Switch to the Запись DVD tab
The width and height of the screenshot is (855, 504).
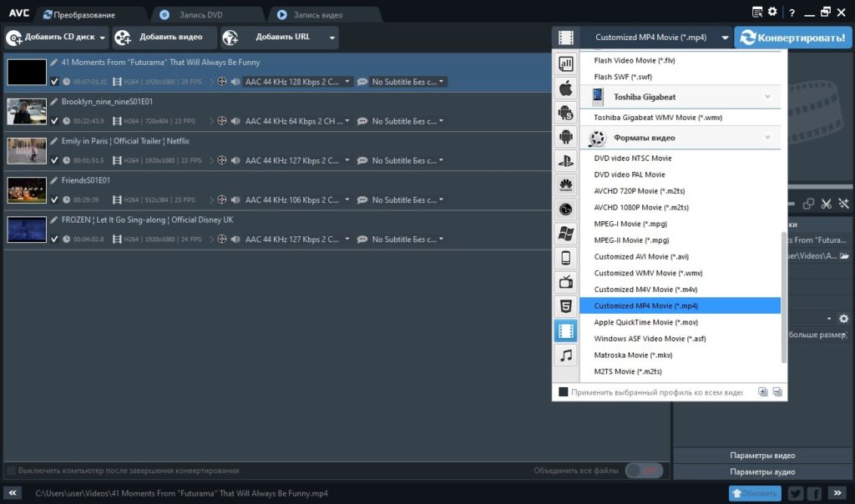(201, 15)
